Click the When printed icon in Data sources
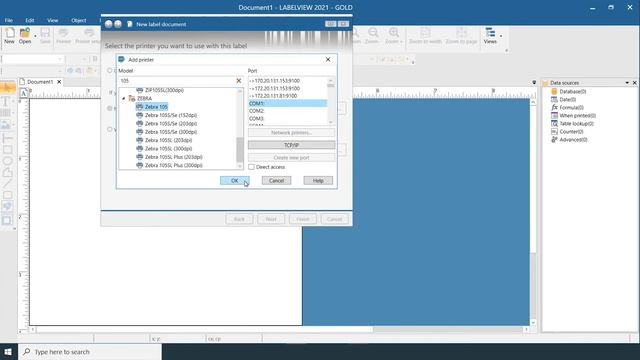The width and height of the screenshot is (640, 360). (x=554, y=116)
